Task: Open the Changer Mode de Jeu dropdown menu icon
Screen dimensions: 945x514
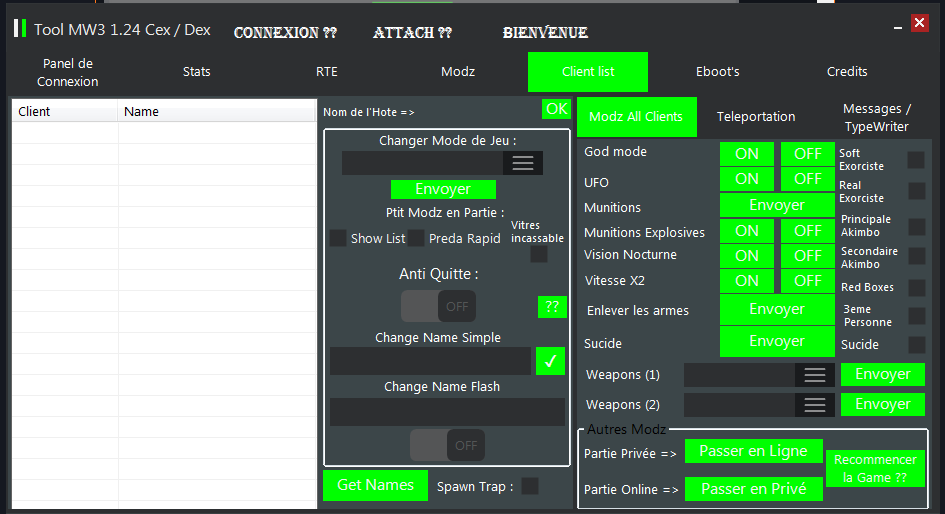Action: (523, 163)
